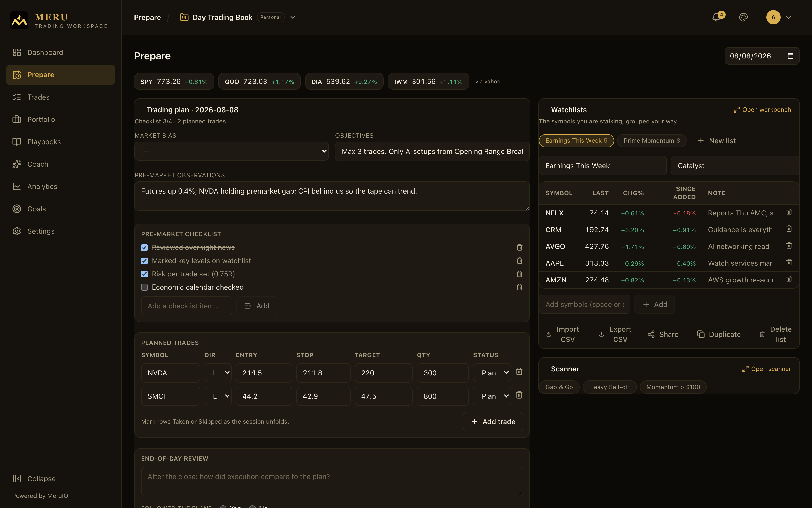Screen dimensions: 812x508
Task: Click Open scanner link
Action: pos(766,369)
